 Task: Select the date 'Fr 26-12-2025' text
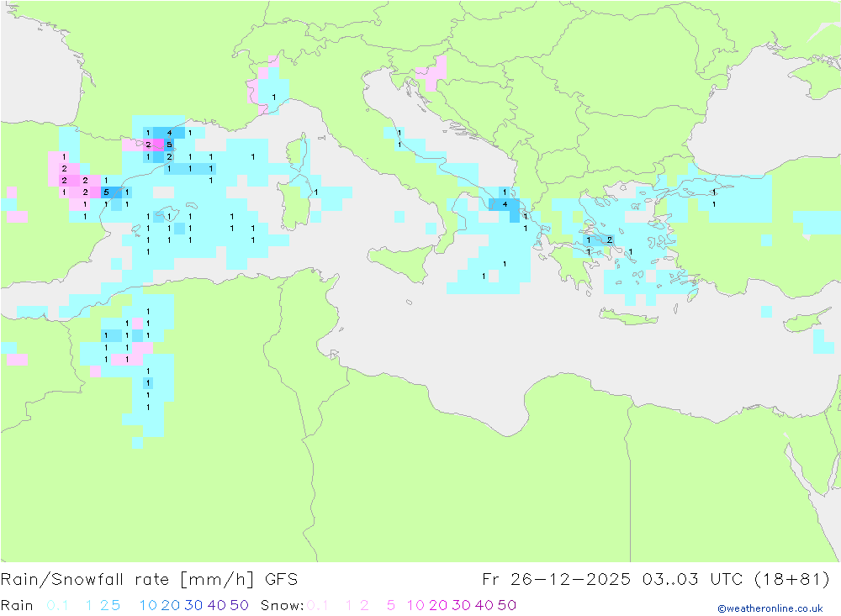pyautogui.click(x=556, y=580)
